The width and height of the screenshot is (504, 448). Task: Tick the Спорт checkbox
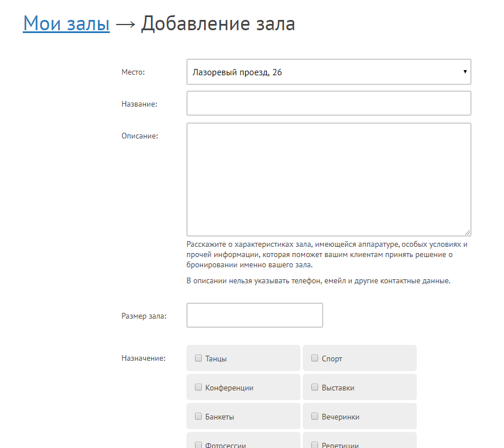click(x=315, y=359)
